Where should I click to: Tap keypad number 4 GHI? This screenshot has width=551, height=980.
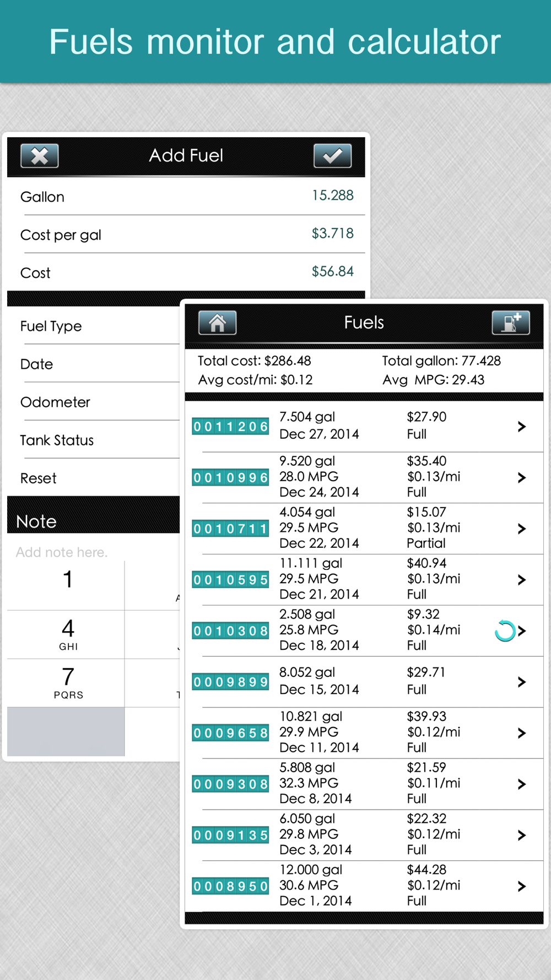[66, 634]
